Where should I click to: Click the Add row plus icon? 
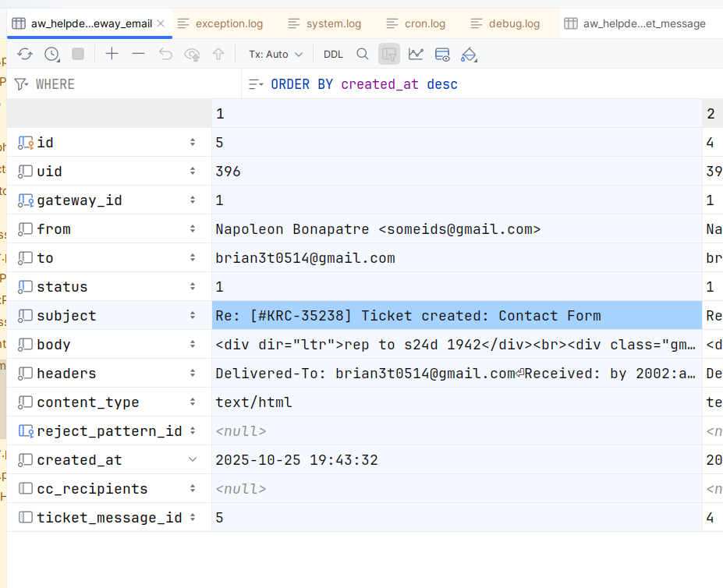112,54
